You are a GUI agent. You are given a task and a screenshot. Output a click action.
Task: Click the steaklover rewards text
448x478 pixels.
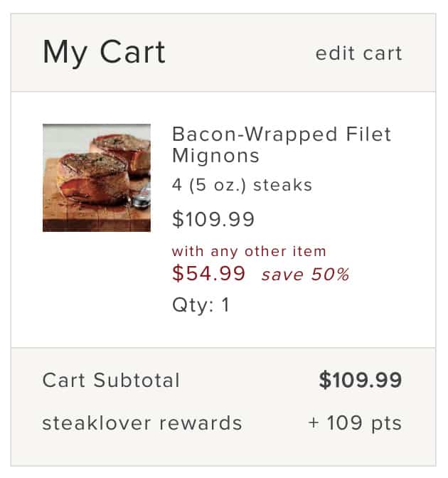tap(142, 423)
